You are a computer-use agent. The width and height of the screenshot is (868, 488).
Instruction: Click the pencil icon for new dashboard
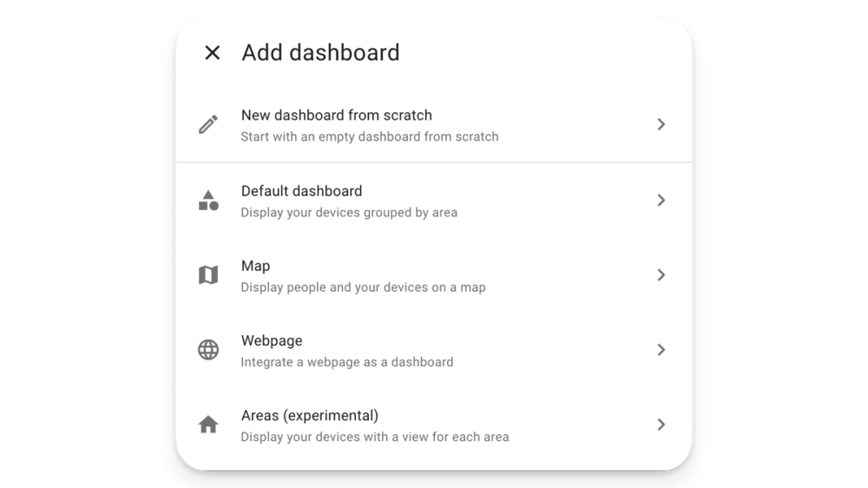(208, 125)
